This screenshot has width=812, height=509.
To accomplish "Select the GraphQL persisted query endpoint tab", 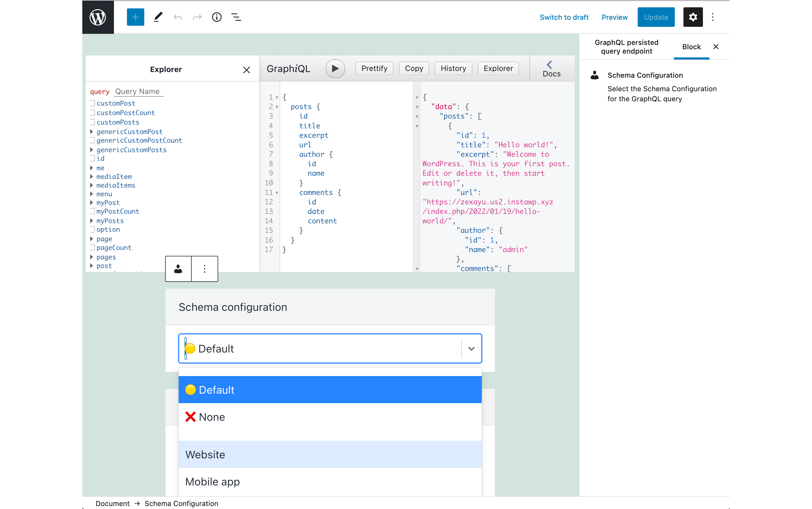I will click(x=626, y=47).
